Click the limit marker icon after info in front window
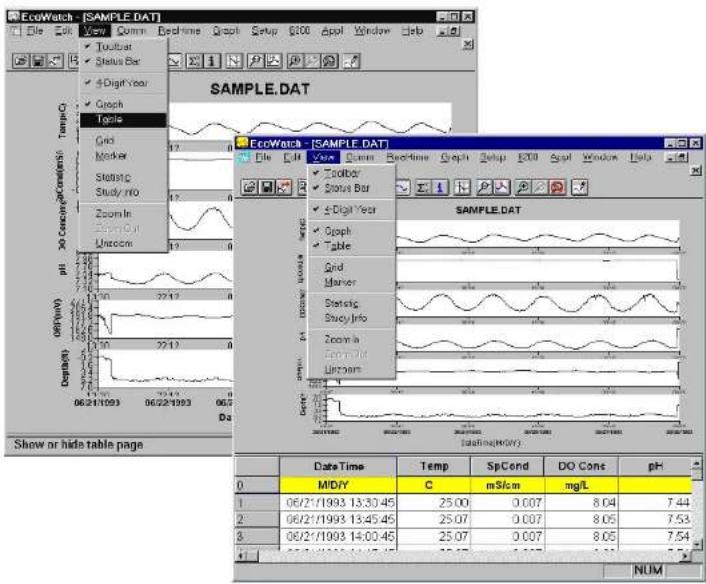The image size is (706, 584). 462,187
